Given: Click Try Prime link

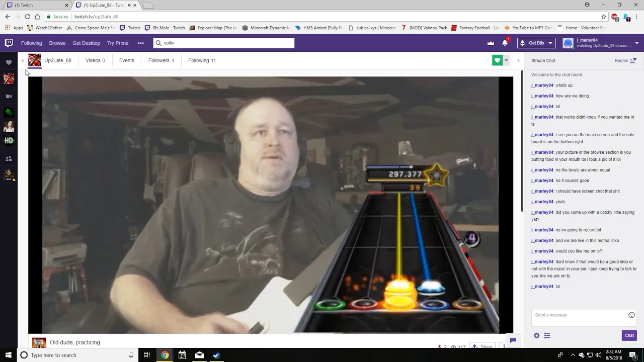Looking at the screenshot, I should [x=118, y=43].
